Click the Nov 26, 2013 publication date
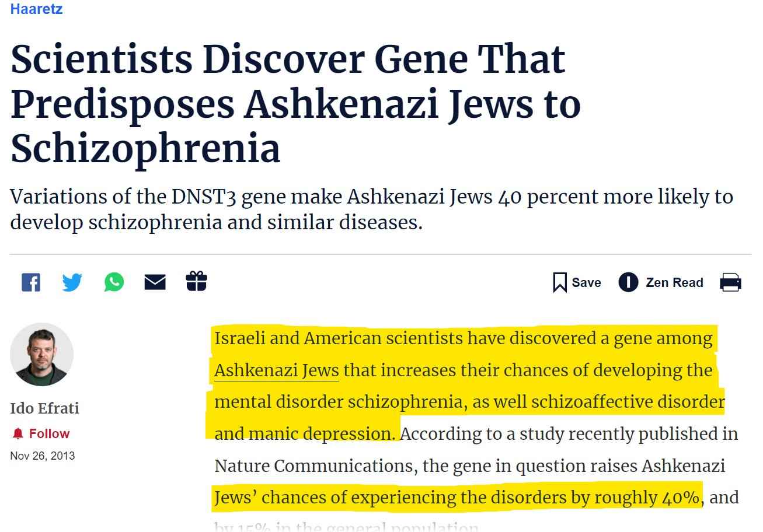The height and width of the screenshot is (532, 763). coord(42,456)
